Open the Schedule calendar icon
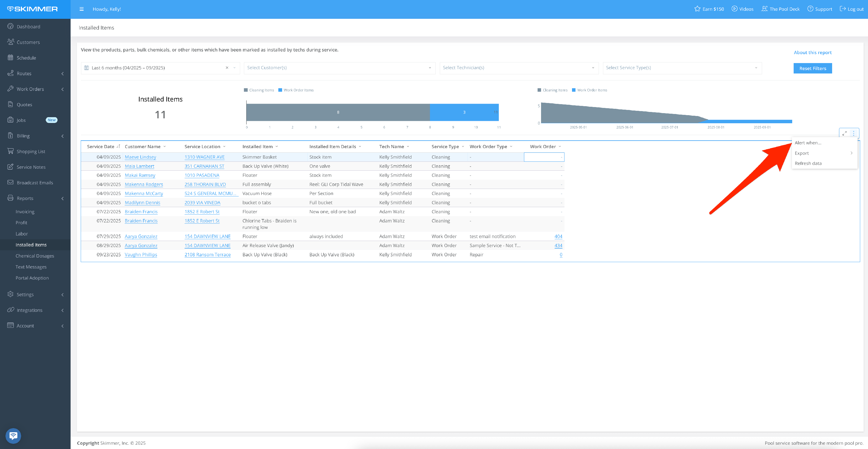 [x=10, y=58]
